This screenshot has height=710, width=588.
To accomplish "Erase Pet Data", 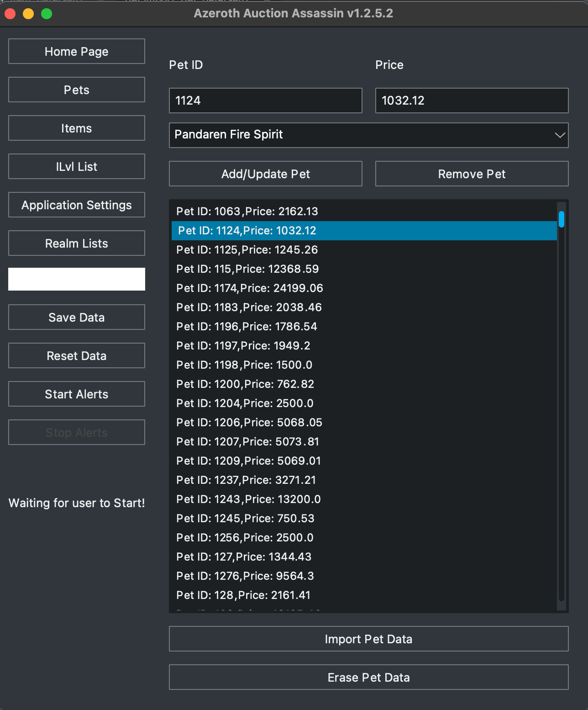I will pyautogui.click(x=369, y=677).
